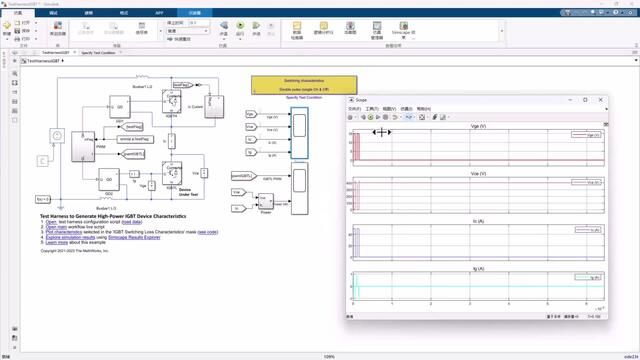Open Scope configuration properties gear icon
Viewport: 640px width, 360px height.
tap(350, 117)
